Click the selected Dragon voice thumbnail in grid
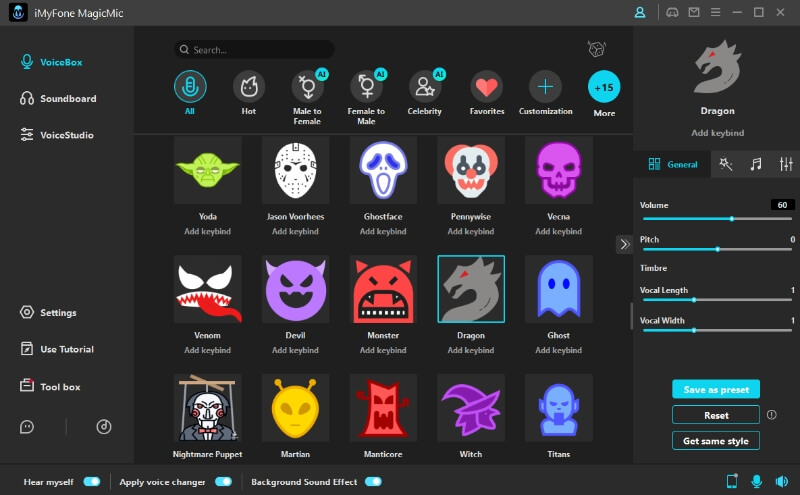Screen dimensions: 800x495 tap(471, 289)
